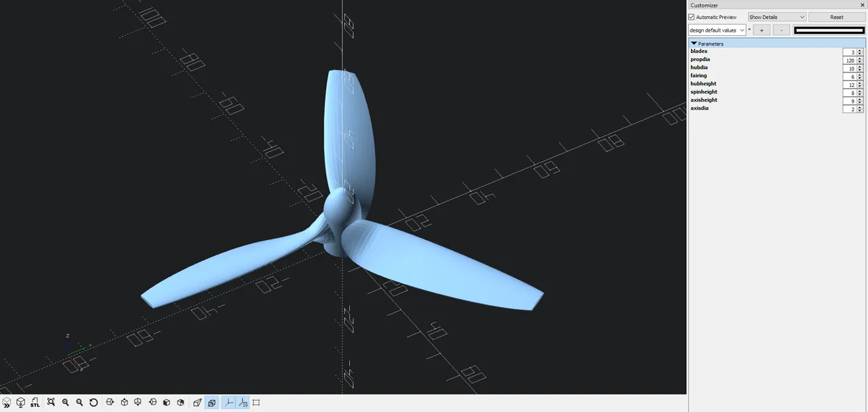Uncheck the Automatic Preview checkbox
The height and width of the screenshot is (412, 868).
[692, 17]
